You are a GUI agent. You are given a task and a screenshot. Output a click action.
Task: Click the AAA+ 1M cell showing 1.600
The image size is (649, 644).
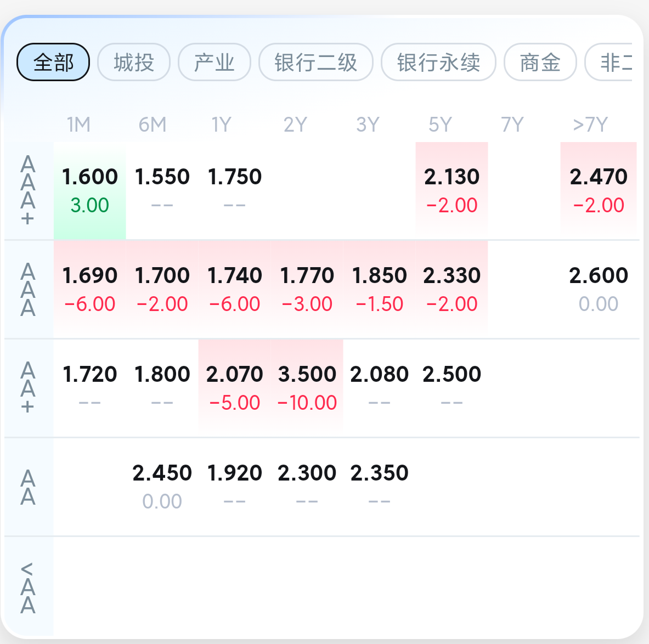coord(90,190)
